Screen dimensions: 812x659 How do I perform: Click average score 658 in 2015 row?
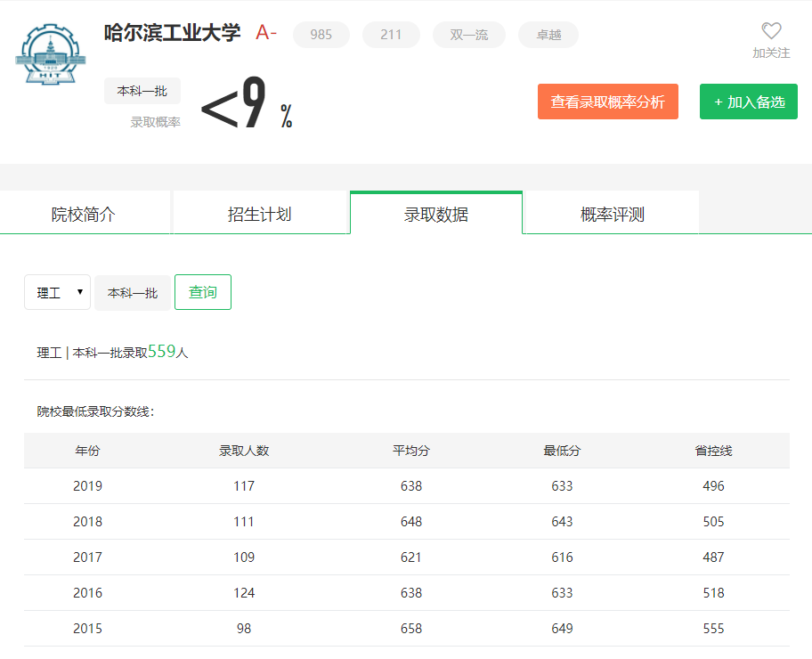tap(411, 629)
